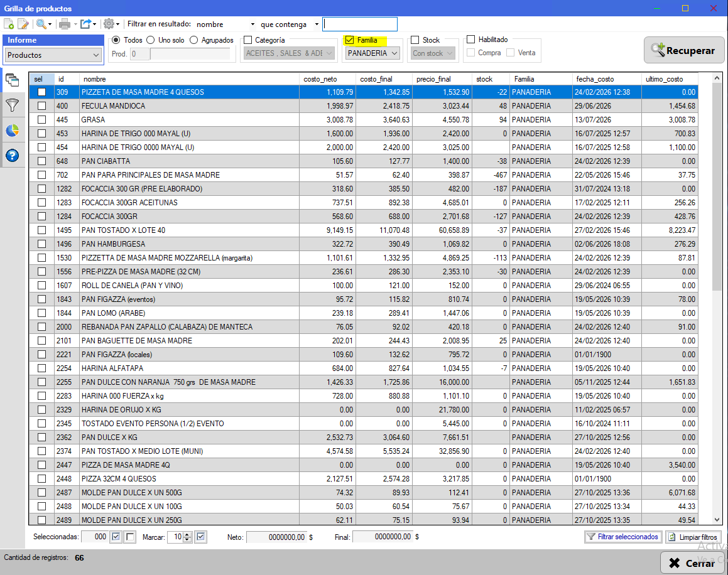Screen dimensions: 728x575
Task: Click the MOLDE PAN DULCE X UN 500G cell
Action: [x=189, y=492]
